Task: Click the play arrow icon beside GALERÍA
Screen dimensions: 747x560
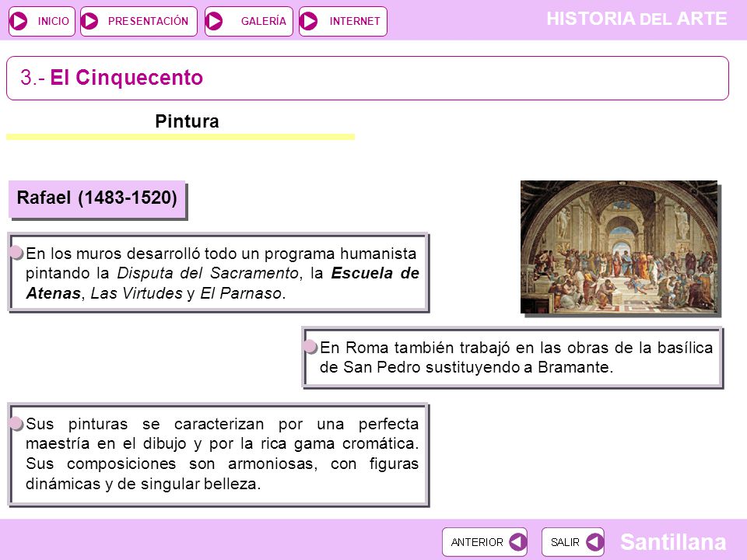Action: point(214,22)
